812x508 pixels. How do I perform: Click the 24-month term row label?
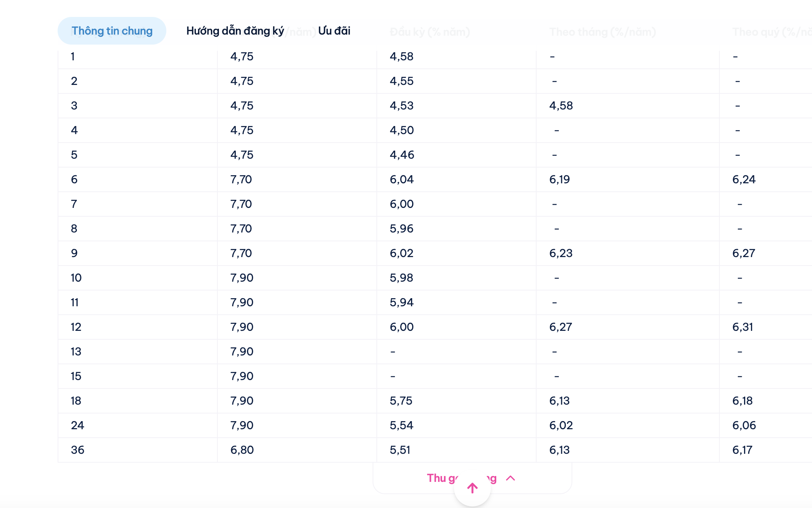[78, 425]
